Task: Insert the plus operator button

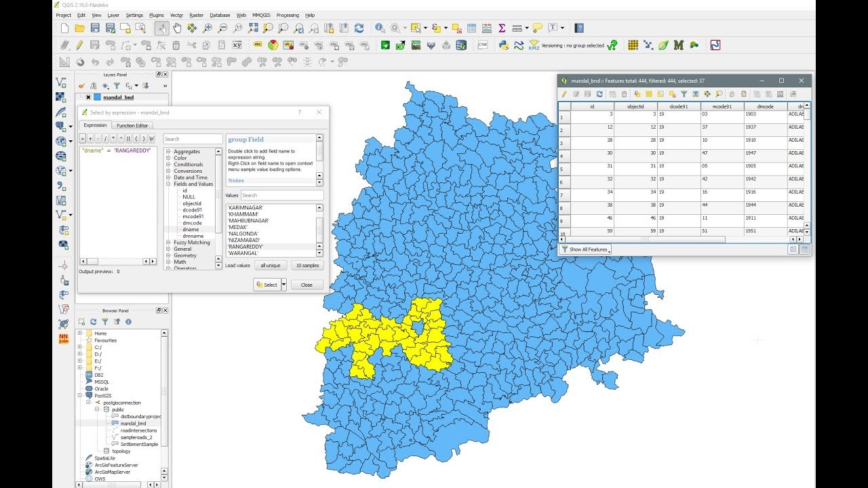Action: [x=91, y=139]
